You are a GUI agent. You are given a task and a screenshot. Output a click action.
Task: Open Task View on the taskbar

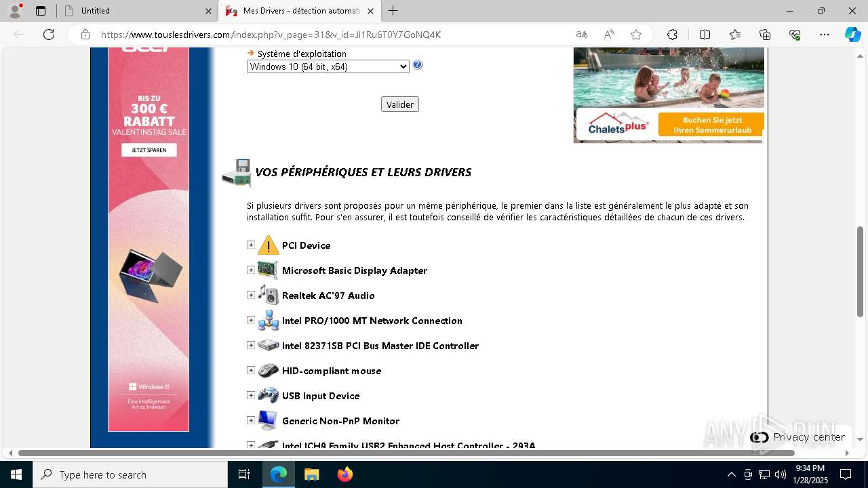pyautogui.click(x=244, y=474)
